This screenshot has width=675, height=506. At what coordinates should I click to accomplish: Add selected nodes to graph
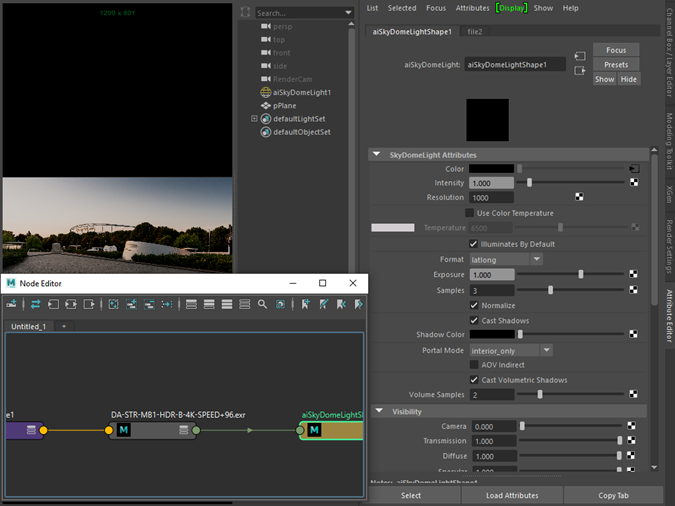[131, 304]
